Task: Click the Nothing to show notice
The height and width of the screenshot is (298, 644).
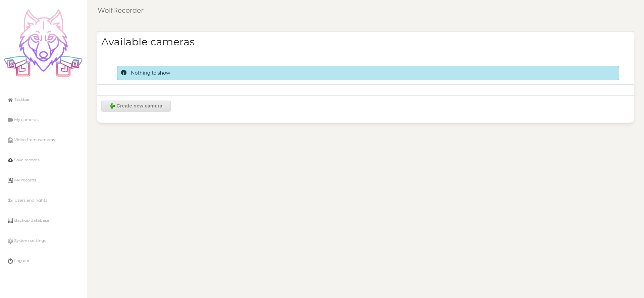Action: [x=368, y=73]
